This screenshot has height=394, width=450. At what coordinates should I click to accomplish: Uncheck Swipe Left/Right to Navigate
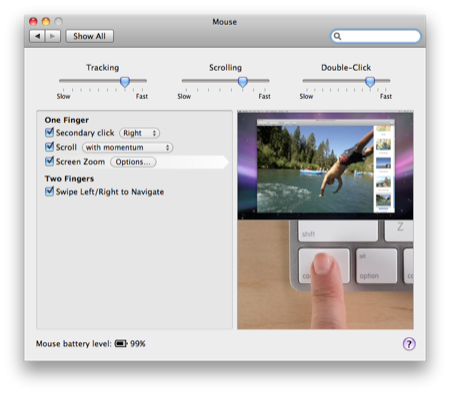pyautogui.click(x=49, y=192)
